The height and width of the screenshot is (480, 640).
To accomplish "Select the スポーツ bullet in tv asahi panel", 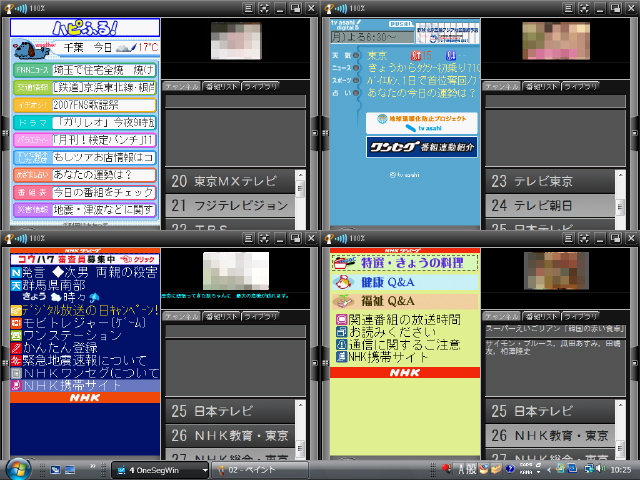I will pos(356,80).
